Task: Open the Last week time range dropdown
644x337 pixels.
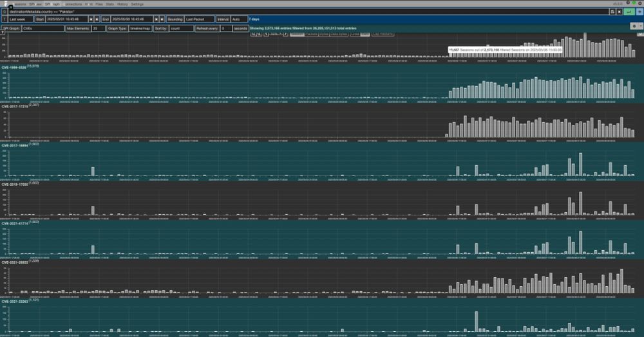Action: 21,19
